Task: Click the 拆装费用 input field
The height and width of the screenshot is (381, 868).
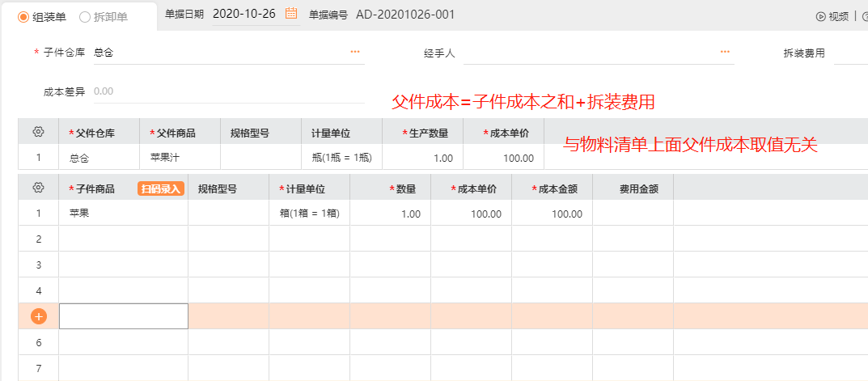Action: click(x=850, y=53)
